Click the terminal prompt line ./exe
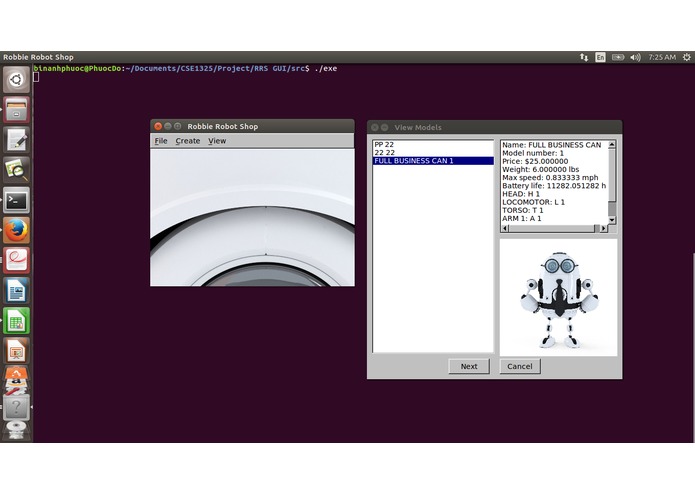The height and width of the screenshot is (494, 695). pos(185,68)
